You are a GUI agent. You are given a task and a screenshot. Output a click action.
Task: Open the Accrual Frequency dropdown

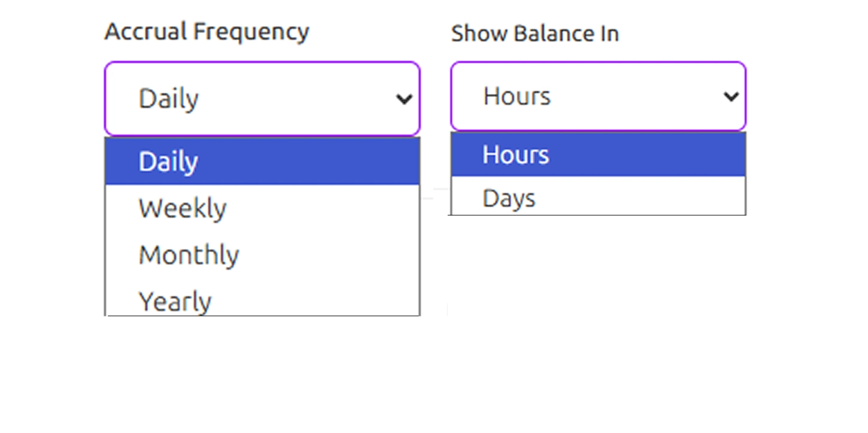(262, 99)
